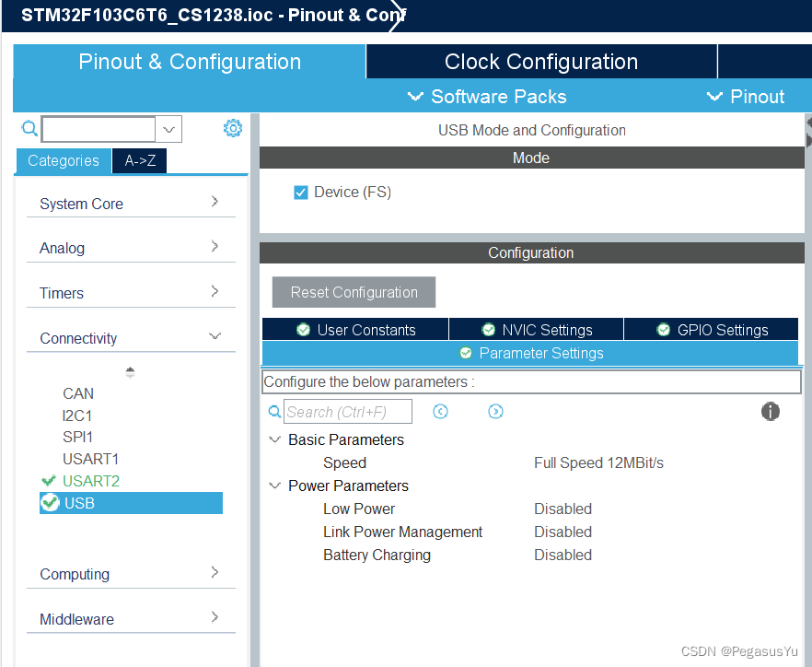Screen dimensions: 812x667
Task: Click the category search input field
Action: point(99,129)
